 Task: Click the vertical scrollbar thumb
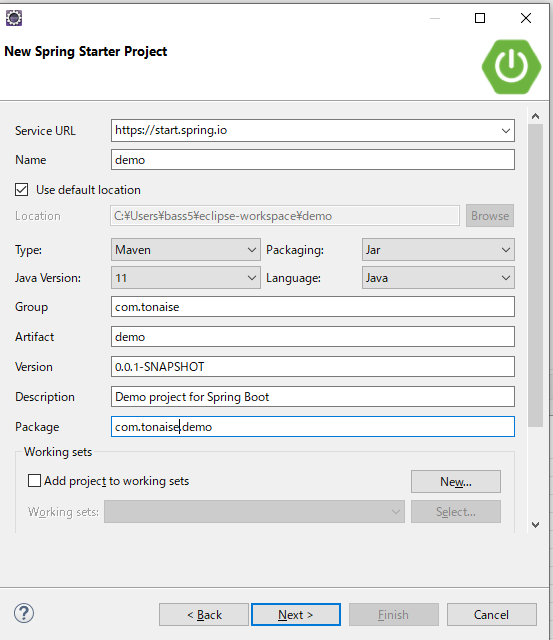pos(535,276)
